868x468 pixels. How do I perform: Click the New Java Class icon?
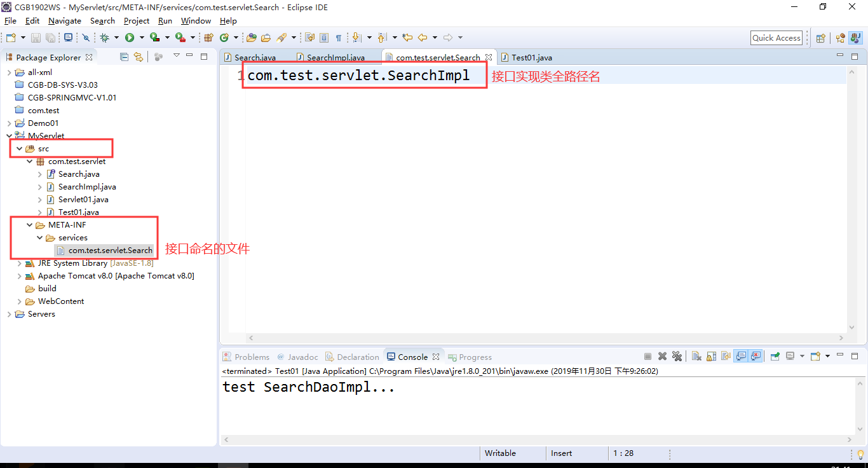[x=224, y=38]
